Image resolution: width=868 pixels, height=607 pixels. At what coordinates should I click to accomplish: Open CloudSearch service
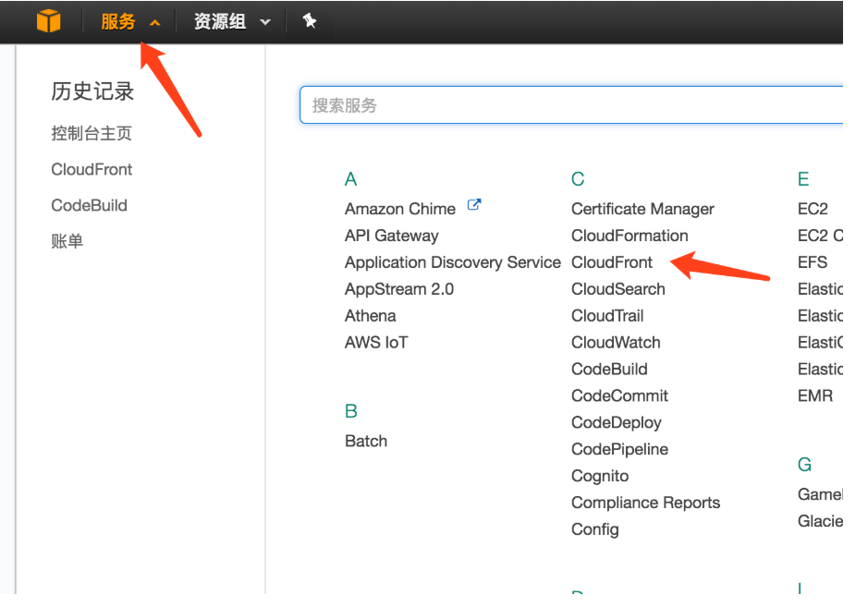617,289
